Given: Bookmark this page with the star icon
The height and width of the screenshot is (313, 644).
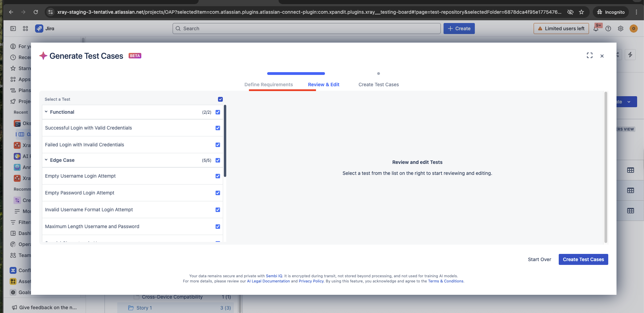Looking at the screenshot, I should (581, 12).
